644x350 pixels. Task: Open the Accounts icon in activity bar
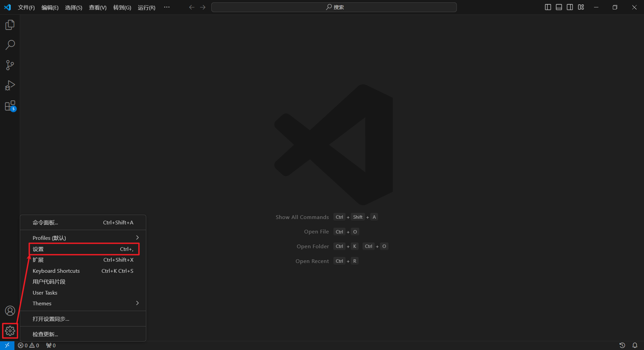(x=10, y=311)
